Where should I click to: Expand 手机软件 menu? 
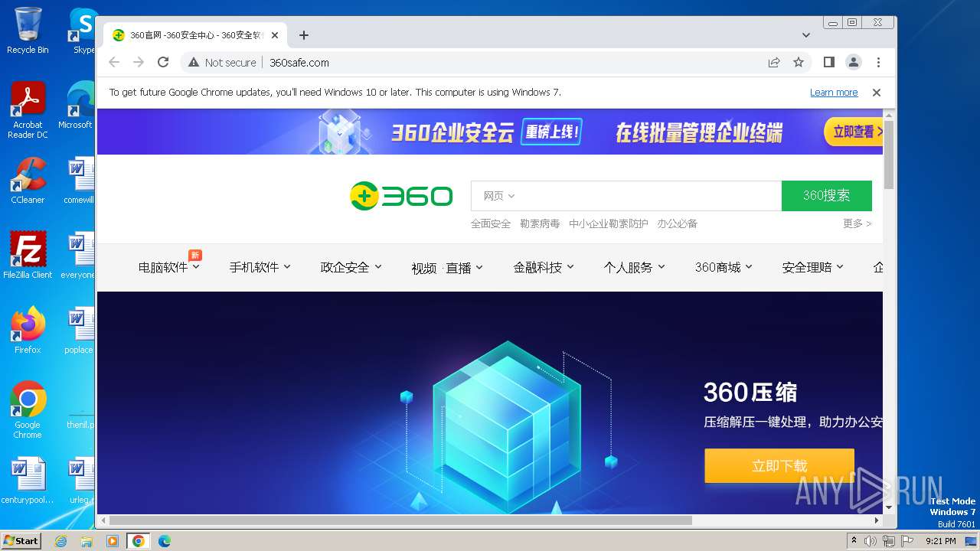pos(260,267)
